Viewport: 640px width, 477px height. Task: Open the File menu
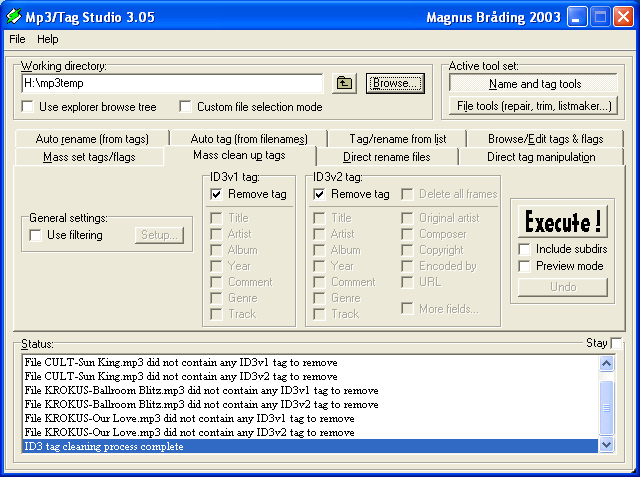coord(17,39)
